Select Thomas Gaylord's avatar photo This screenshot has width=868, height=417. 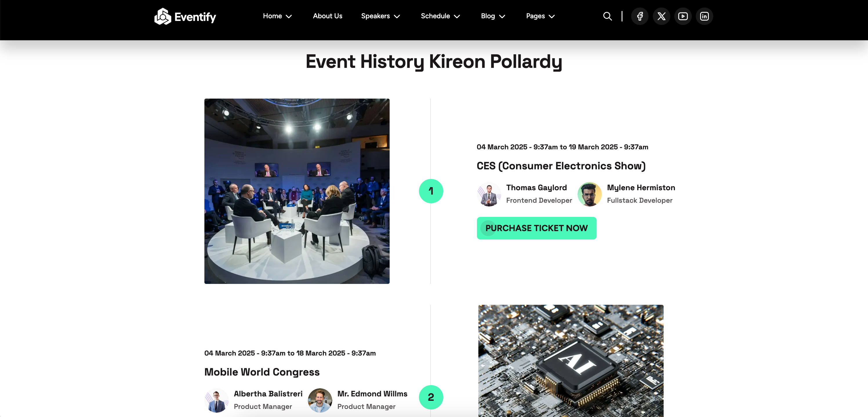489,194
